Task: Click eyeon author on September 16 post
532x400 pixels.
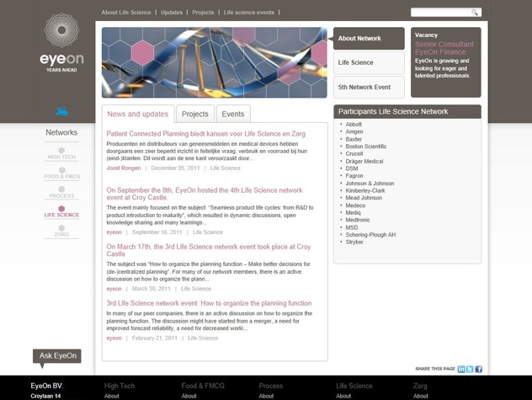Action: 114,232
